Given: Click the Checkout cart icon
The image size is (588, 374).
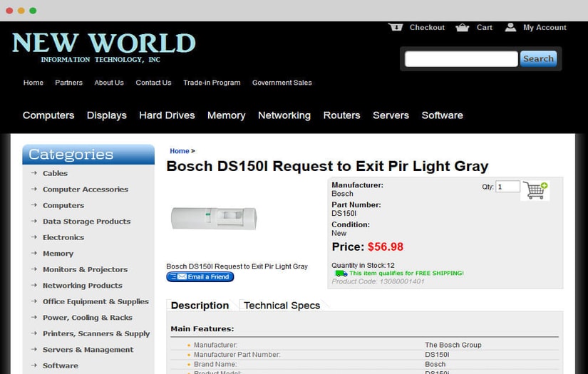Looking at the screenshot, I should pos(396,27).
